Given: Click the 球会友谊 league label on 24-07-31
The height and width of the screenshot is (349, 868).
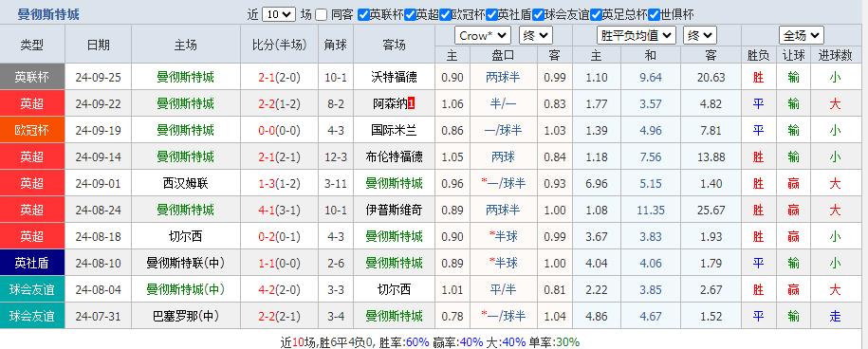Looking at the screenshot, I should coord(32,317).
